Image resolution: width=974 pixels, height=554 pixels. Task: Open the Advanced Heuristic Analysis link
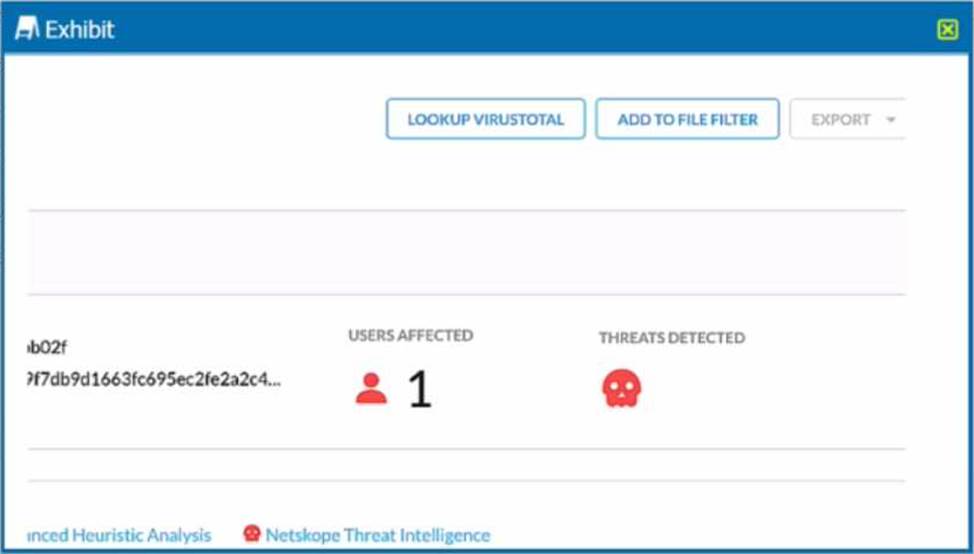121,535
